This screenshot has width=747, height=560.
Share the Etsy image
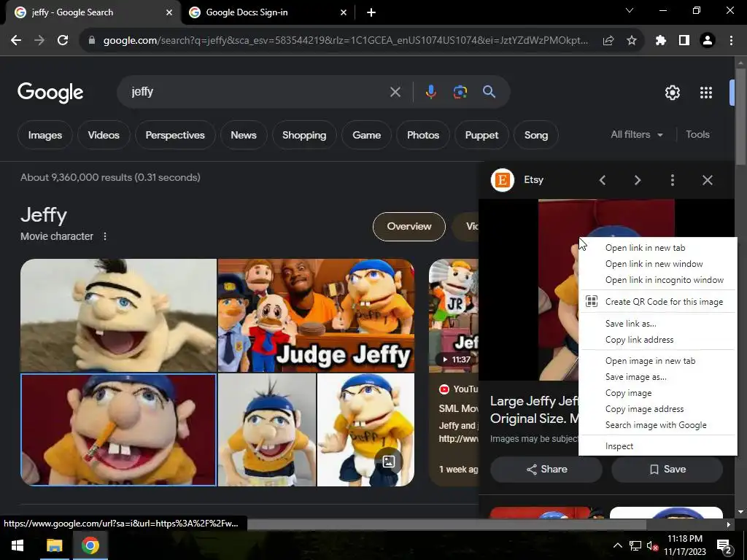click(x=546, y=470)
